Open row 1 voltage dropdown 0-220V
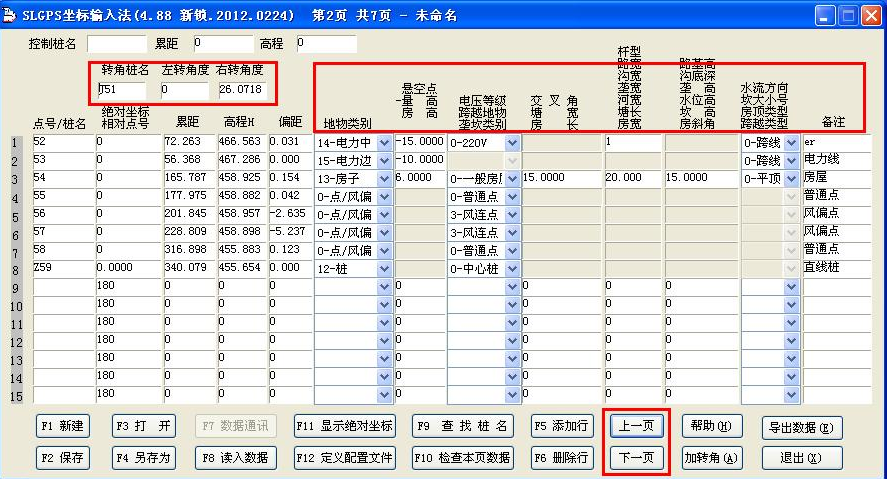 tap(513, 143)
